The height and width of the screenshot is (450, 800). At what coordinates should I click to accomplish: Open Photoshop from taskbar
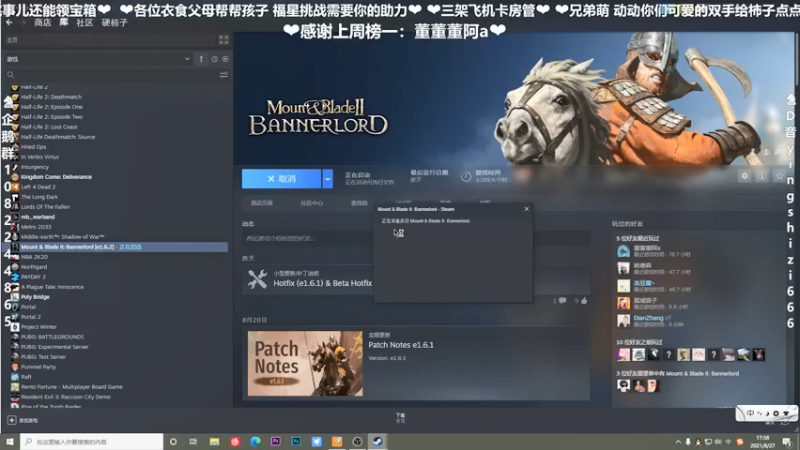296,442
